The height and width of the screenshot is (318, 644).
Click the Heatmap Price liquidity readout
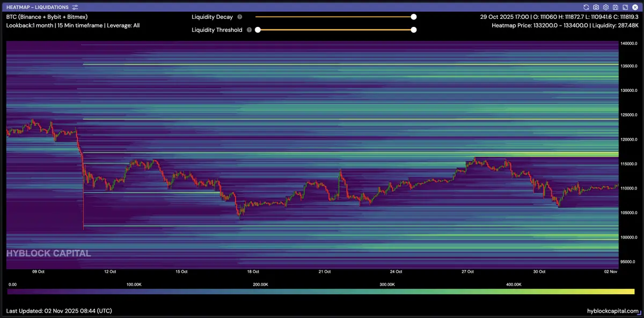[x=565, y=25]
